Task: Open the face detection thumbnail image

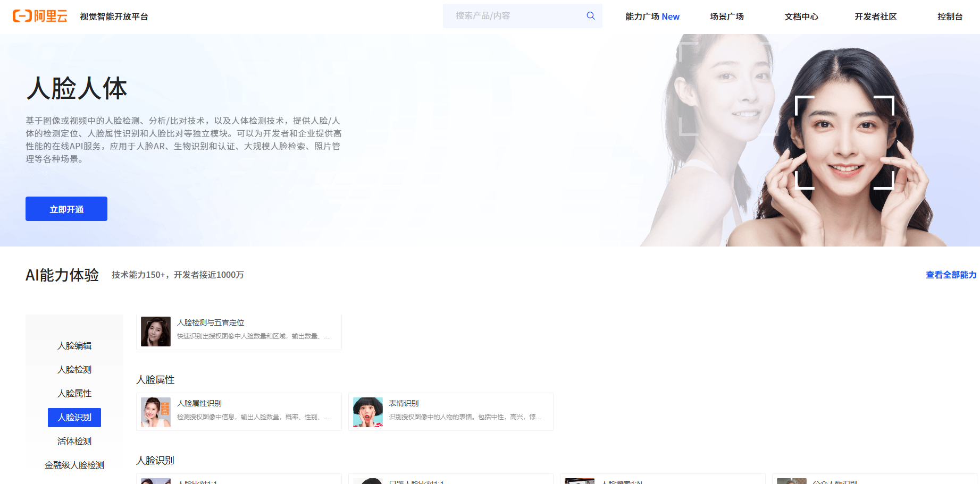Action: pyautogui.click(x=156, y=332)
